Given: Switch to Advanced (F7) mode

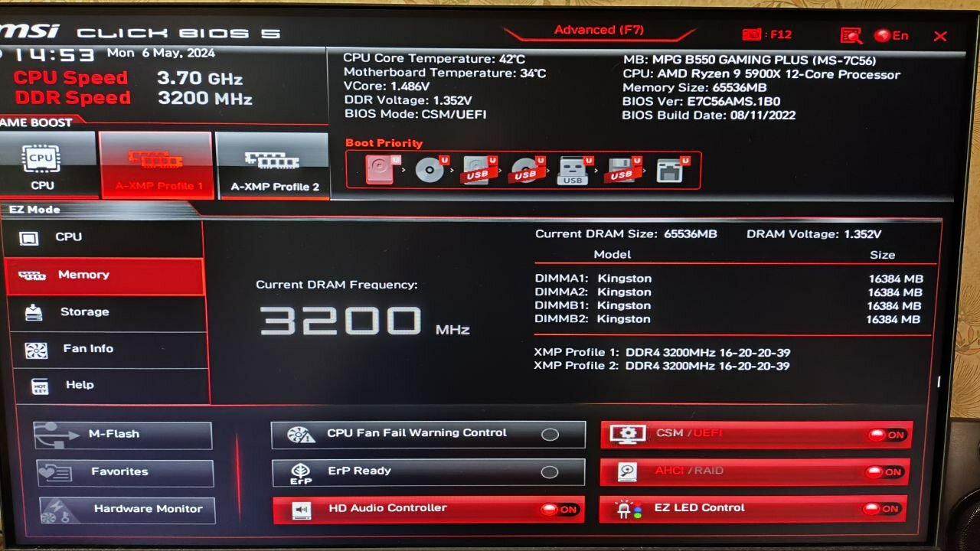Looking at the screenshot, I should click(x=599, y=31).
